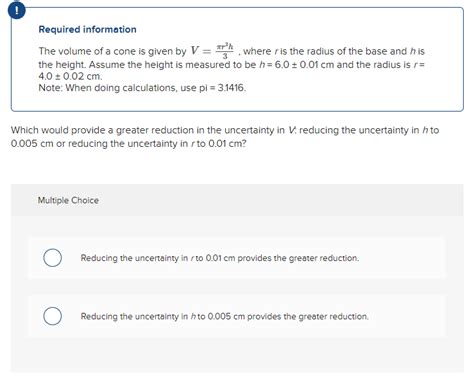This screenshot has width=474, height=386.
Task: Click the Required information heading
Action: [x=87, y=29]
